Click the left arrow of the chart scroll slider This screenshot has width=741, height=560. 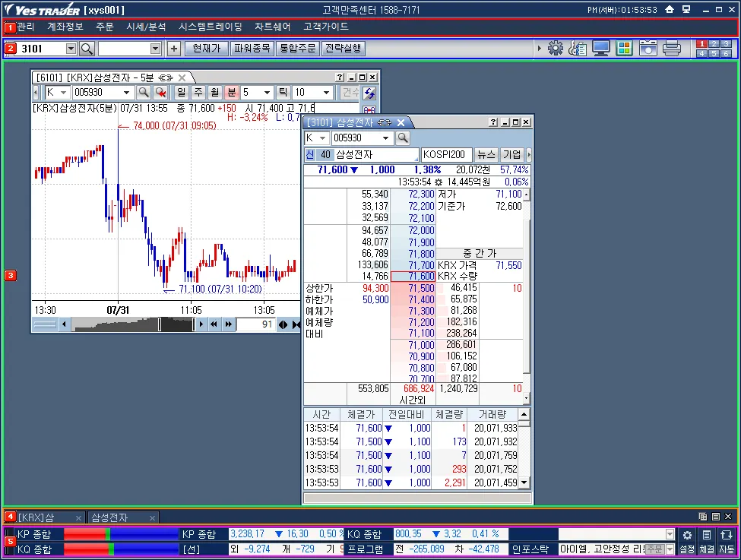point(65,324)
